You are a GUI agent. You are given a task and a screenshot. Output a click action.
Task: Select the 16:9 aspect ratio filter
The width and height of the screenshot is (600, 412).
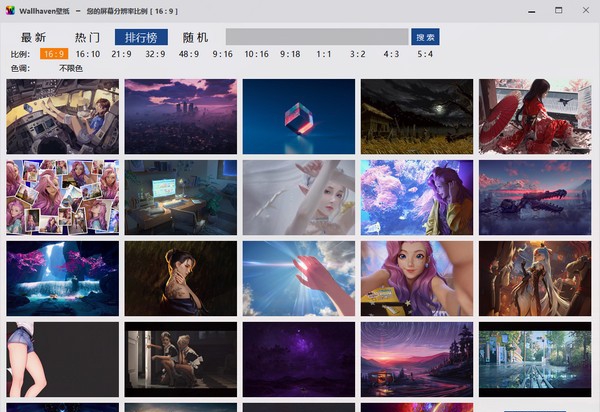[54, 54]
